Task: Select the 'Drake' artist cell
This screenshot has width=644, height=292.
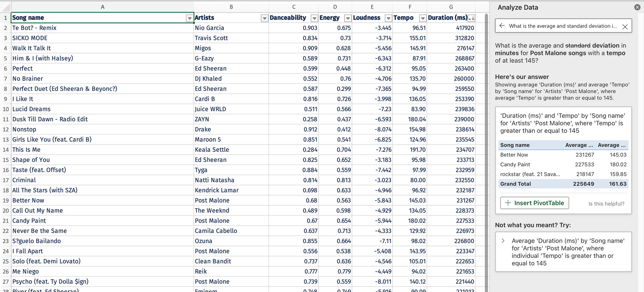Action: click(x=231, y=130)
